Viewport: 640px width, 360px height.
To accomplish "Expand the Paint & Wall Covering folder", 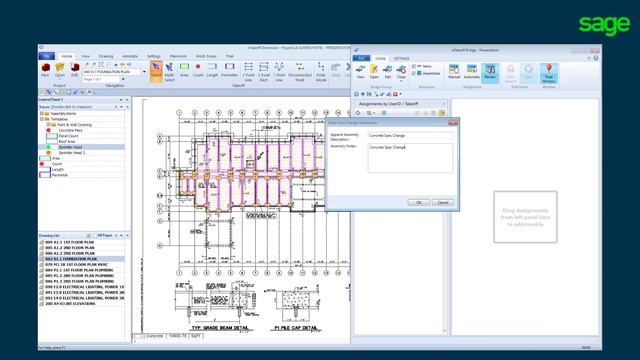I will (48, 124).
